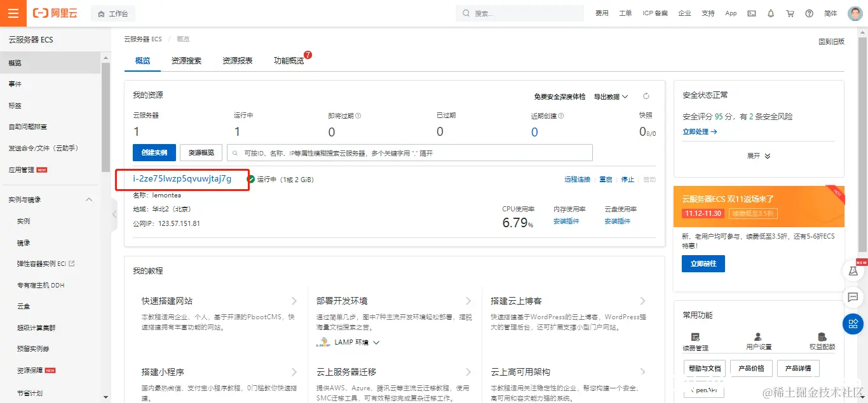Image resolution: width=868 pixels, height=403 pixels.
Task: Open the user avatar menu
Action: [855, 13]
